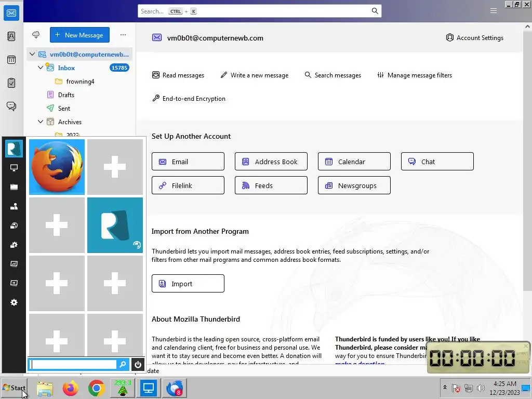Click the Address Book setup button
This screenshot has width=532, height=399.
(x=271, y=161)
